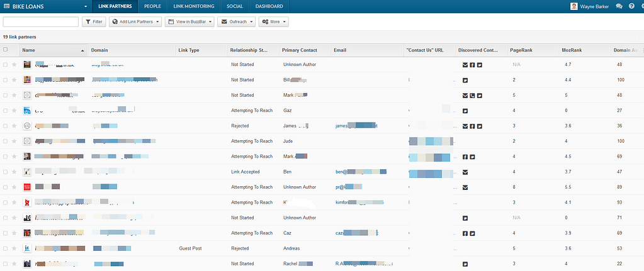Star the link partner with contact Gaz

(14, 111)
